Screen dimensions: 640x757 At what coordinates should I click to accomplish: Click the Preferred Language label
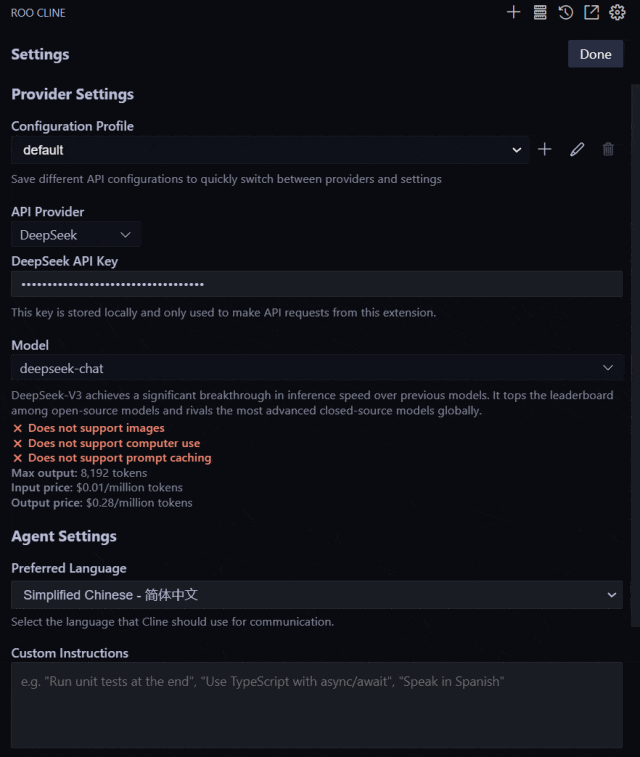(x=69, y=568)
